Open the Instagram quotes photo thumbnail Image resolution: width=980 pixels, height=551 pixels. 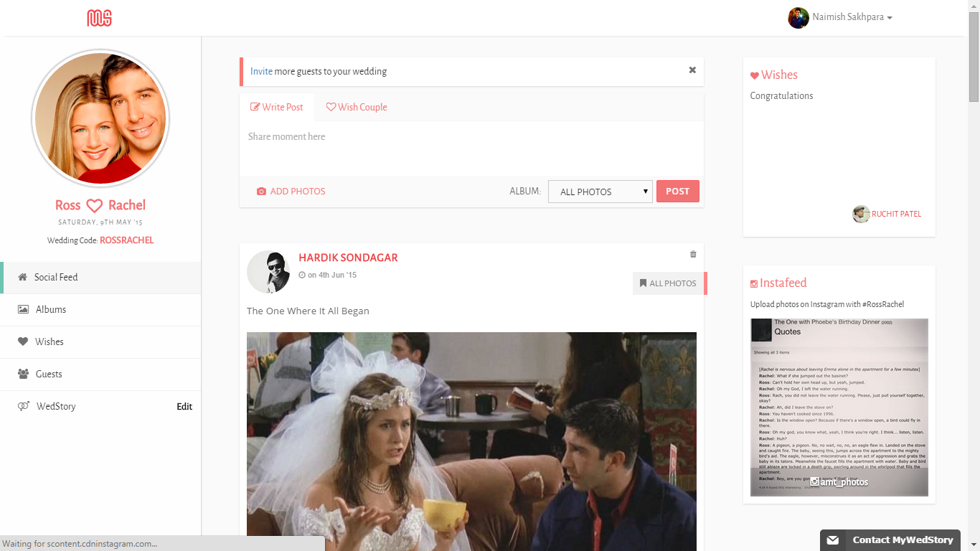(839, 408)
